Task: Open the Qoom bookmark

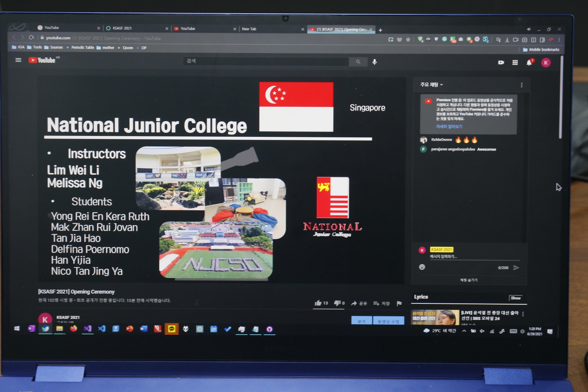Action: [125, 48]
